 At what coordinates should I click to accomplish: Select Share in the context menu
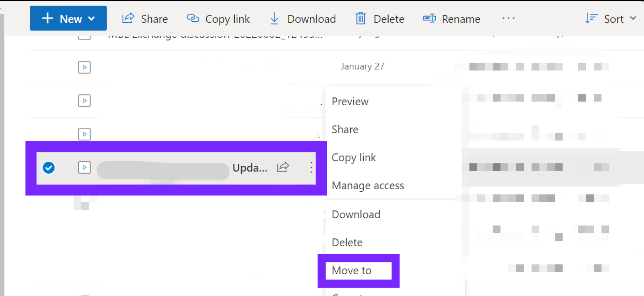tap(345, 130)
